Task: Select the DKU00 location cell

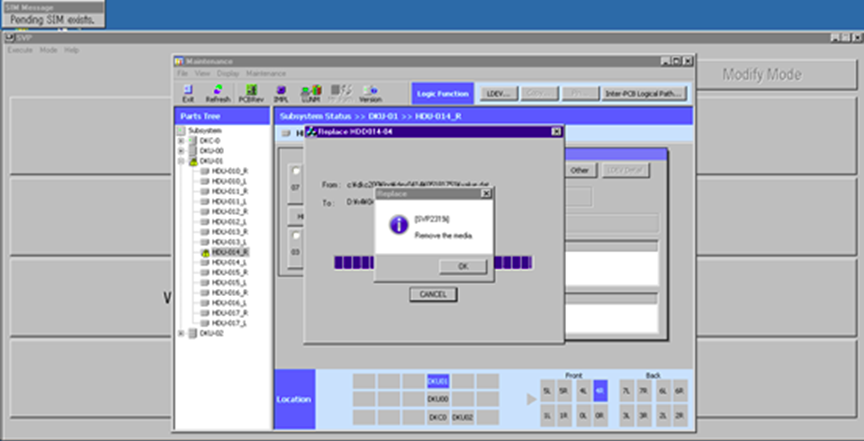Action: click(438, 399)
